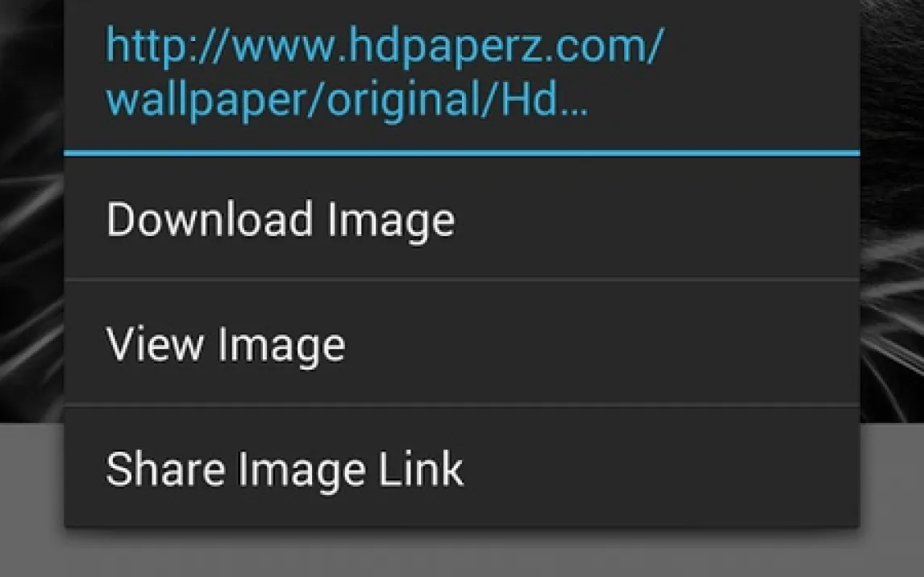924x577 pixels.
Task: Click the gray area below the popup menu
Action: (x=461, y=552)
